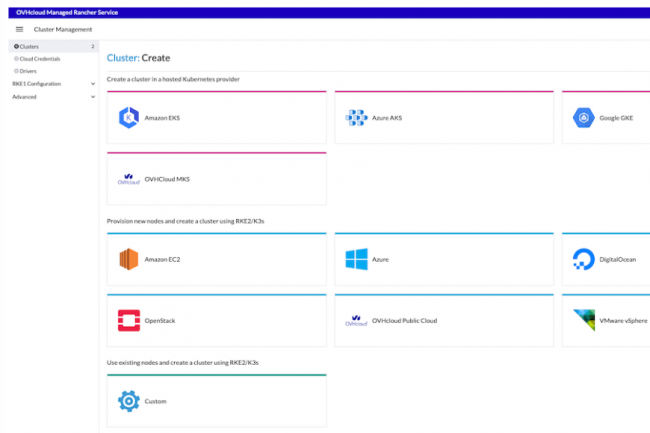Click the Custom gear icon

coord(129,401)
